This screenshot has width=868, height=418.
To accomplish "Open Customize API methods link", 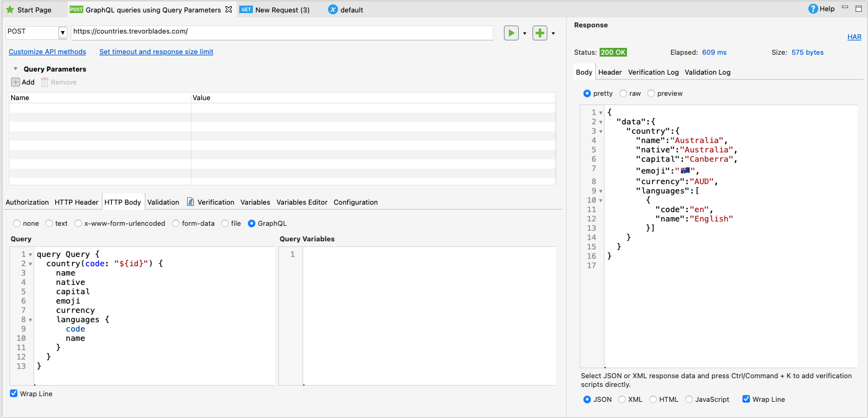I will click(x=47, y=52).
